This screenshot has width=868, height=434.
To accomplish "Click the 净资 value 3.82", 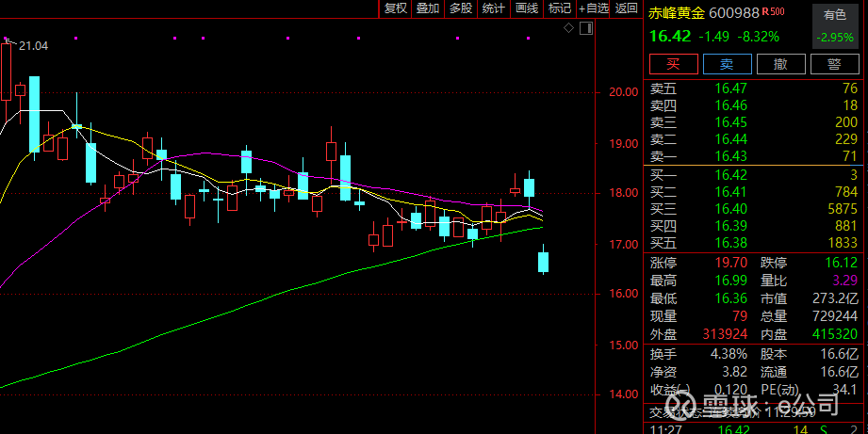I will [734, 372].
